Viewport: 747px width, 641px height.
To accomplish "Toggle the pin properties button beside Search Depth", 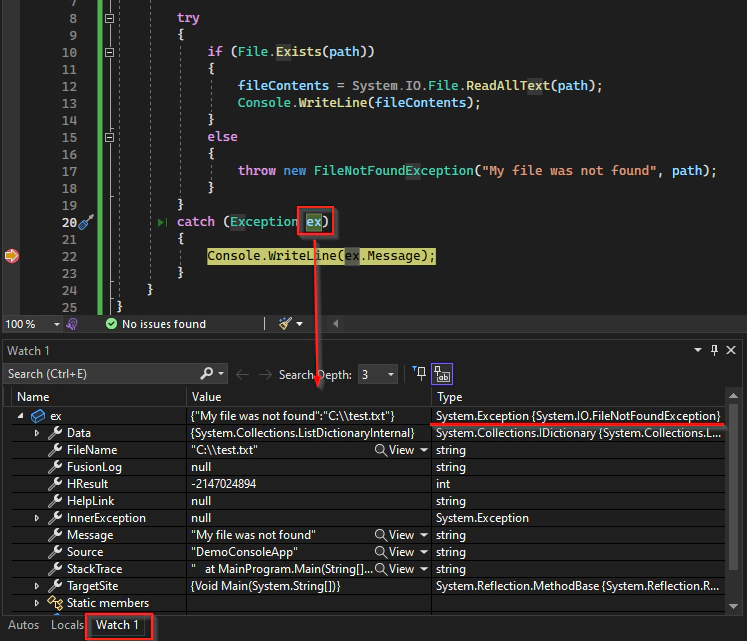I will click(418, 374).
